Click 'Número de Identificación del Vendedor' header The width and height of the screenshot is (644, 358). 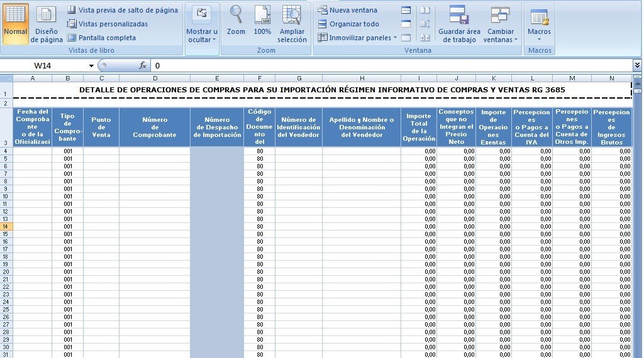click(x=299, y=127)
